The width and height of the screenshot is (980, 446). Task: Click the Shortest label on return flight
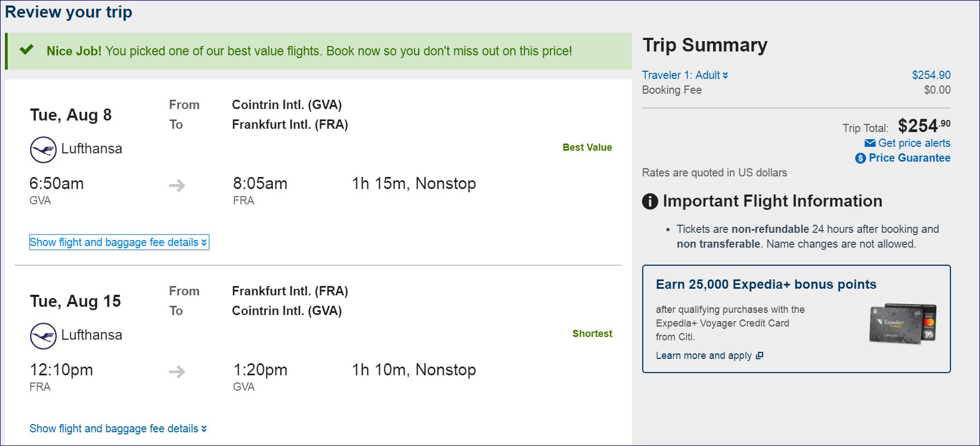[x=592, y=334]
